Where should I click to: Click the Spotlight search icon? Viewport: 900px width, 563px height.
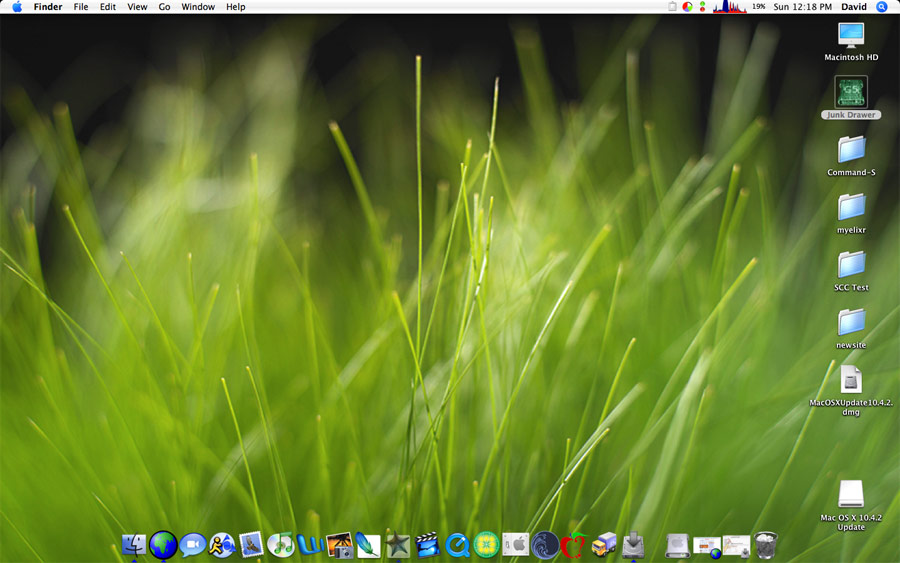pyautogui.click(x=882, y=7)
